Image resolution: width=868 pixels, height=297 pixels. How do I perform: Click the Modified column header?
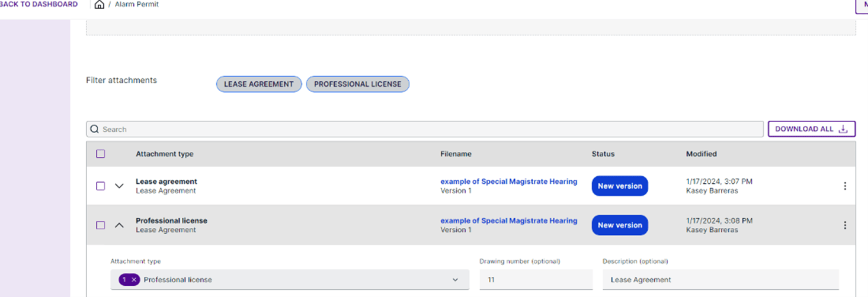click(x=702, y=154)
